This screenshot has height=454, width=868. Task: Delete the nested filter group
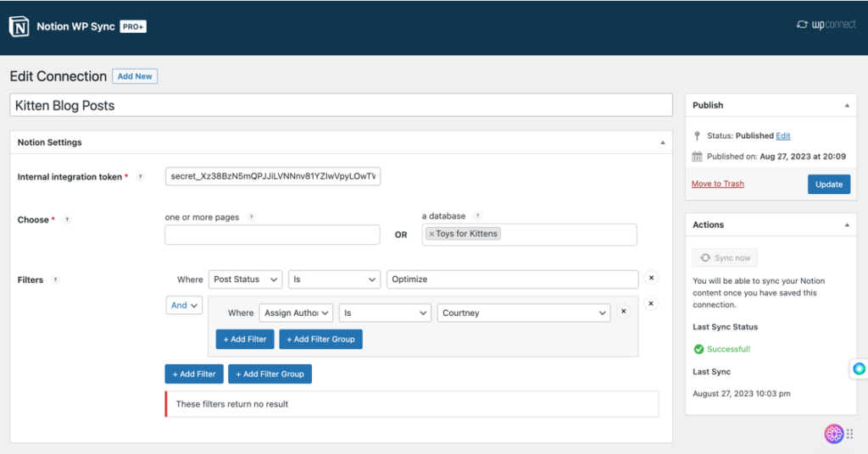(651, 303)
